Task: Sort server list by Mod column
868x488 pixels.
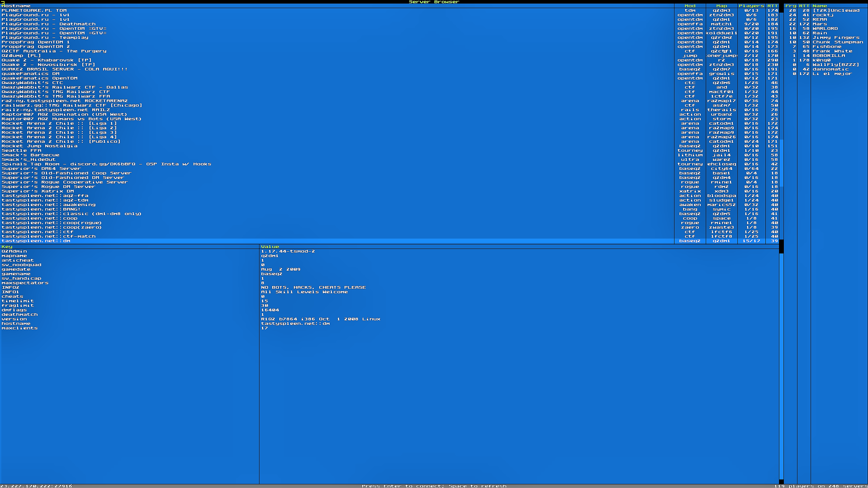Action: [x=690, y=6]
